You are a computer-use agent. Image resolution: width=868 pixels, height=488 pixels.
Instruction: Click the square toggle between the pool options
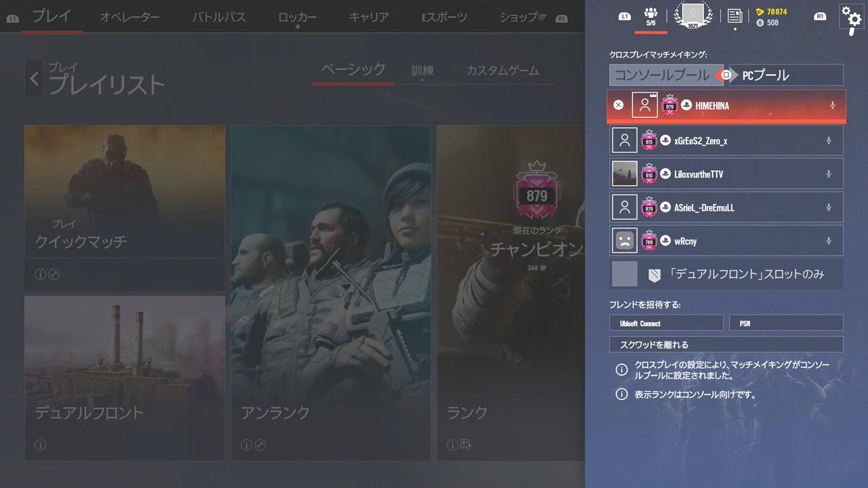coord(726,75)
